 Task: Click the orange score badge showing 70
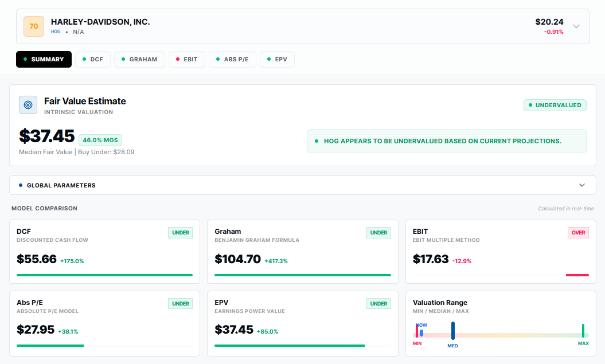pyautogui.click(x=34, y=26)
